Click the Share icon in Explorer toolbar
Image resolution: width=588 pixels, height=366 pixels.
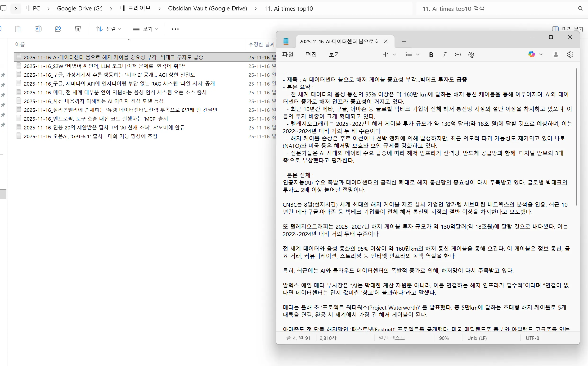tap(58, 29)
